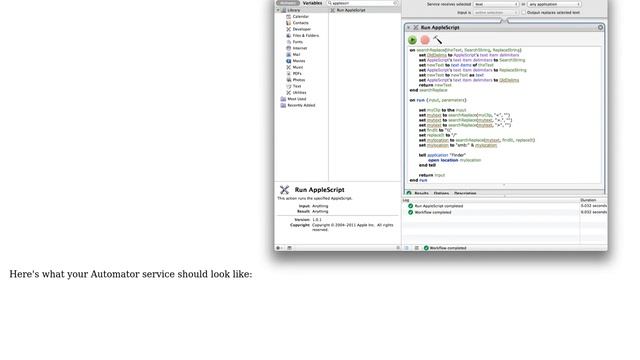640x360 pixels.
Task: Toggle 'Output replaces selected text' checkbox
Action: point(524,13)
